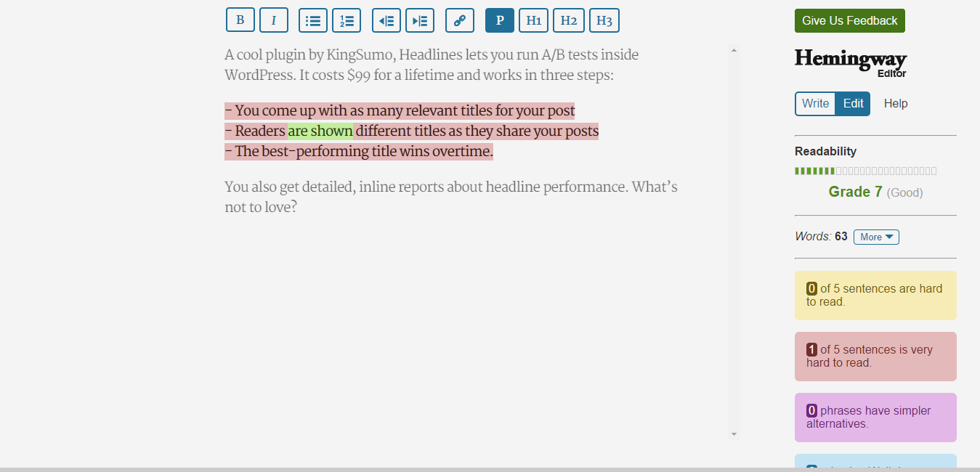This screenshot has height=472, width=980.
Task: Apply the H3 heading style
Action: coord(604,20)
